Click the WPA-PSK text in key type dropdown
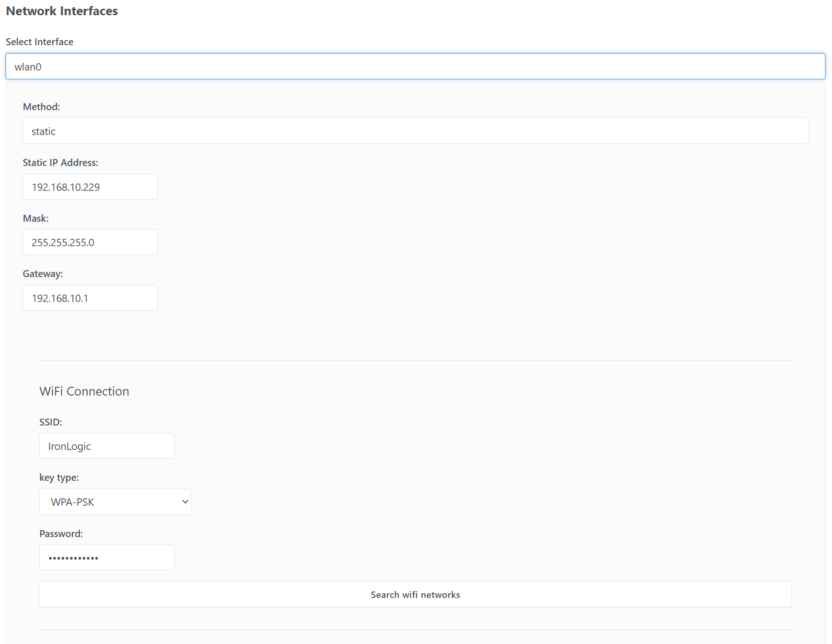The width and height of the screenshot is (832, 644). [72, 502]
